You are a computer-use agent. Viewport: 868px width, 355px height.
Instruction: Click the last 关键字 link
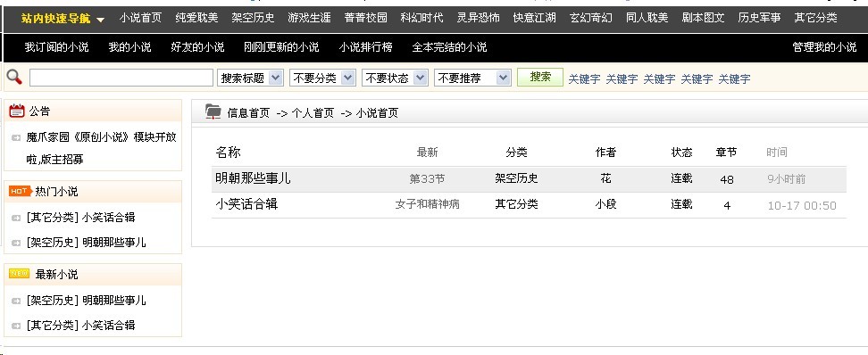(735, 79)
